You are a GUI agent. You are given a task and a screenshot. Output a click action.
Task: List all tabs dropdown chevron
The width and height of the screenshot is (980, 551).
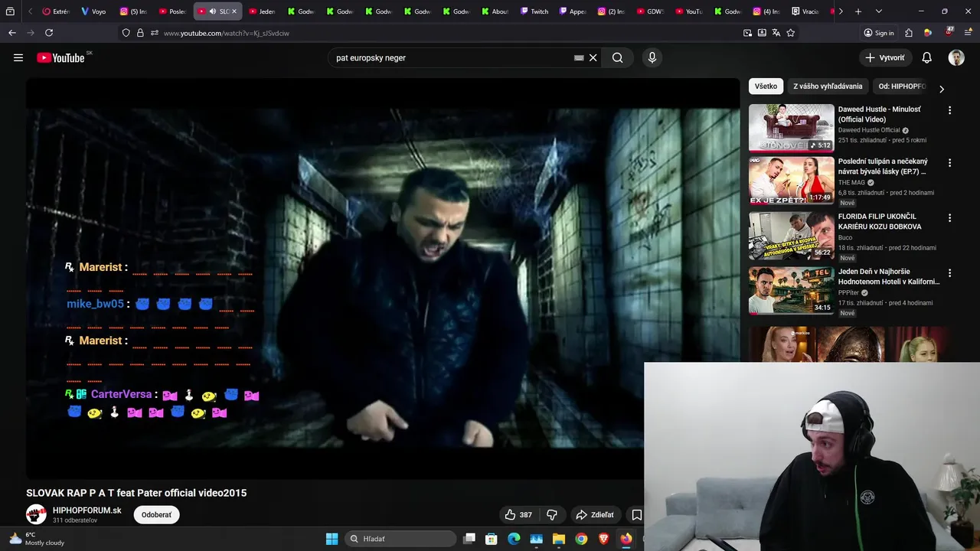point(879,11)
